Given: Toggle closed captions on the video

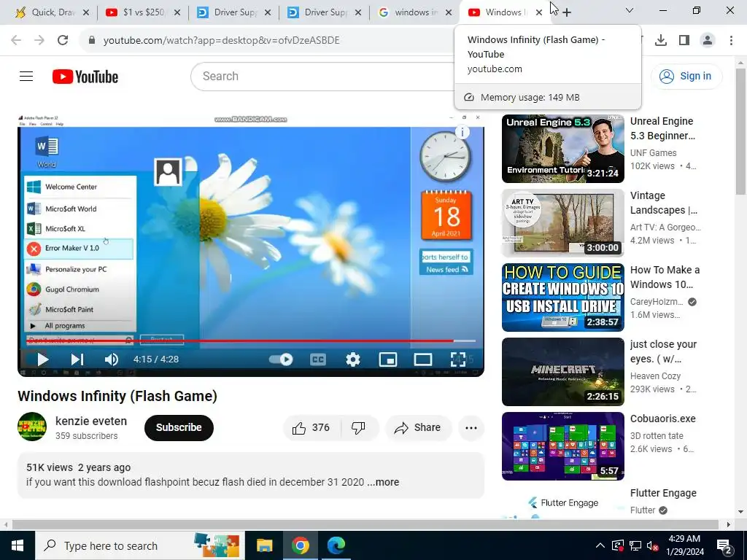Looking at the screenshot, I should pyautogui.click(x=318, y=359).
